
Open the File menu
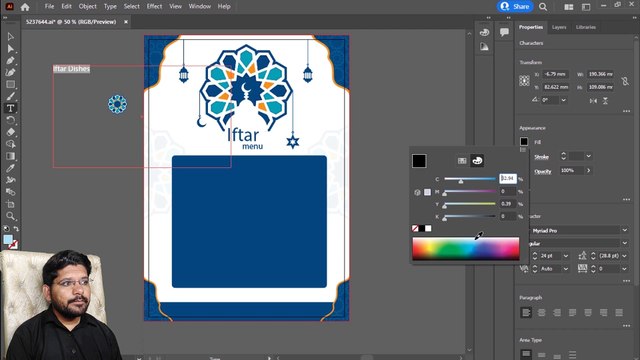pyautogui.click(x=49, y=7)
